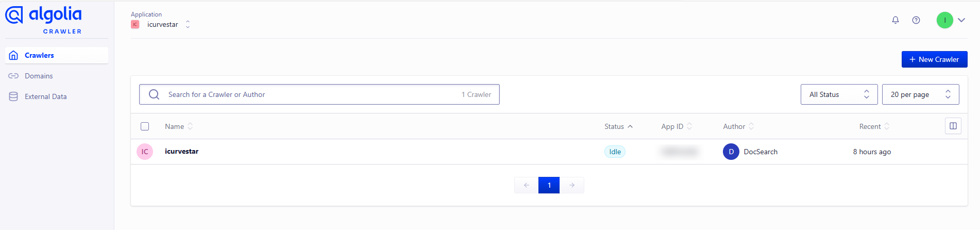Toggle the column display settings icon
Image resolution: width=980 pixels, height=230 pixels.
coord(953,126)
